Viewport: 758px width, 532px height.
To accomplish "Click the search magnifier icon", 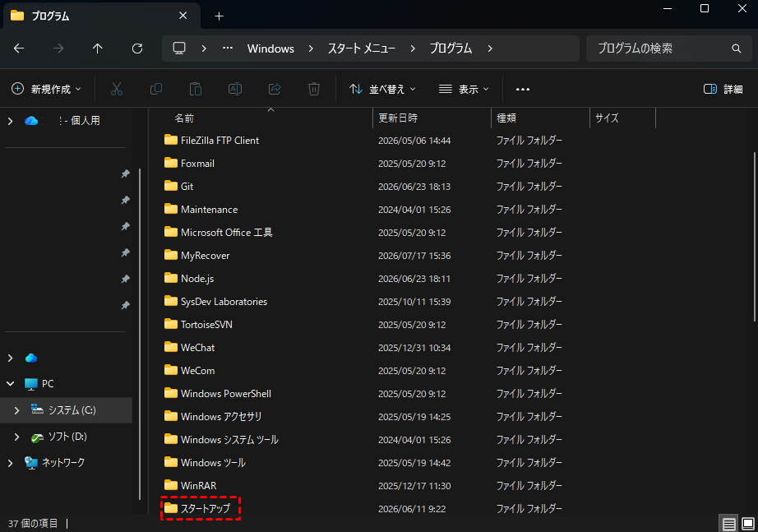I will pyautogui.click(x=737, y=49).
